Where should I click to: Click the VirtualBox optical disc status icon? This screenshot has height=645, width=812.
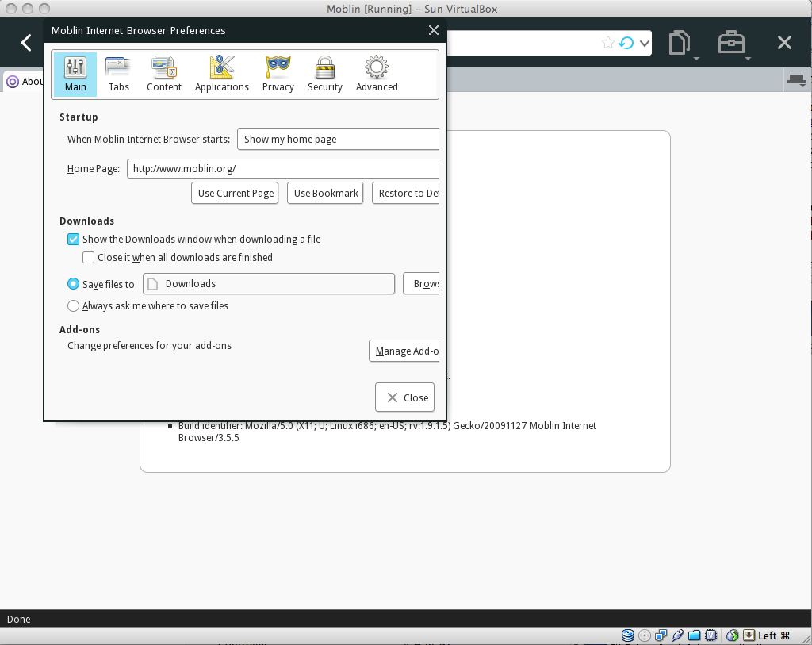(645, 635)
